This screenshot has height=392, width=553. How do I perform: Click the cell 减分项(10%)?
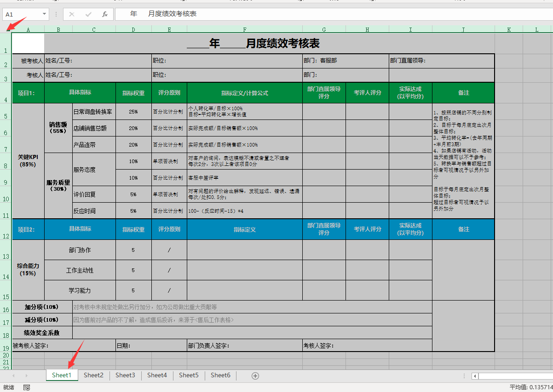point(42,320)
